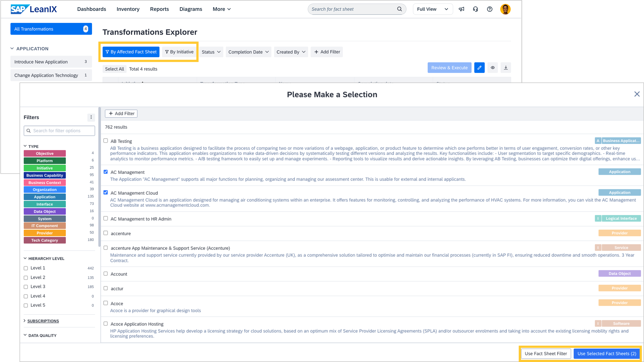644x362 pixels.
Task: Click the download icon button
Action: click(506, 68)
